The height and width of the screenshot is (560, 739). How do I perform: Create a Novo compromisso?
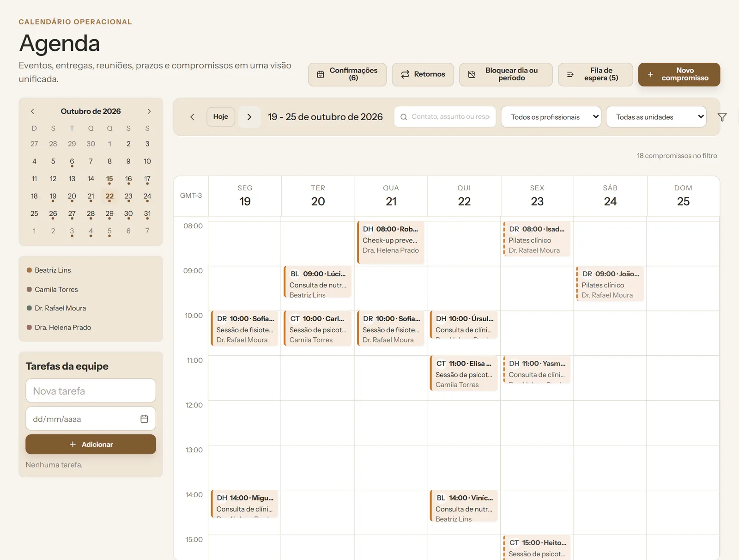pyautogui.click(x=679, y=74)
